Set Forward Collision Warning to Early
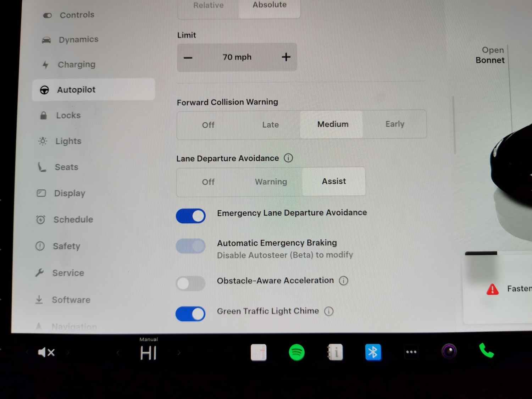Image resolution: width=532 pixels, height=399 pixels. coord(394,124)
